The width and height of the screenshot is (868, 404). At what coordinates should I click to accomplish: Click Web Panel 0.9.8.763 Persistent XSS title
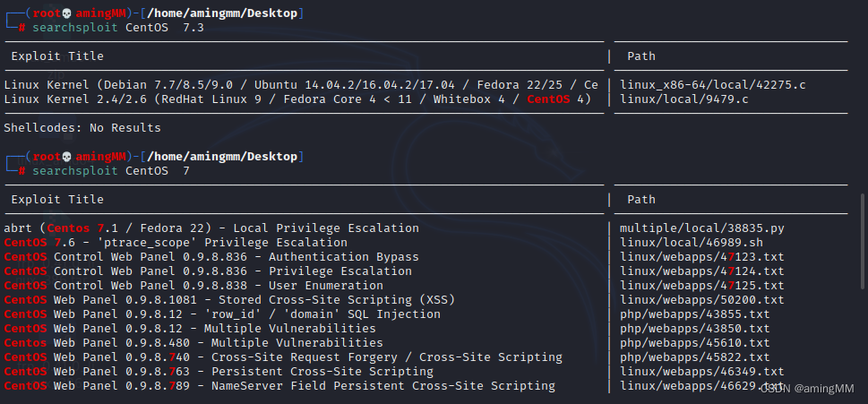[x=219, y=372]
